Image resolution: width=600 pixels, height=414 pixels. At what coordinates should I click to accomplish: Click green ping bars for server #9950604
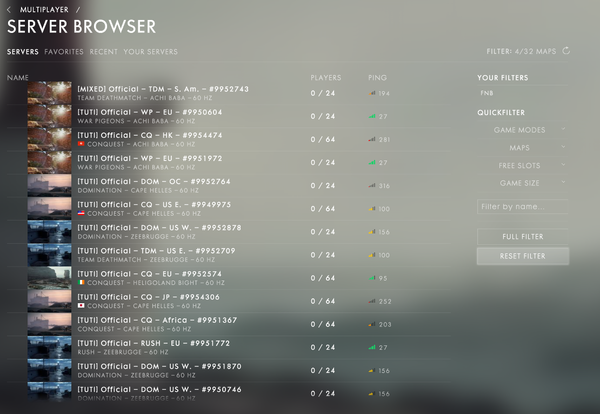pyautogui.click(x=372, y=116)
